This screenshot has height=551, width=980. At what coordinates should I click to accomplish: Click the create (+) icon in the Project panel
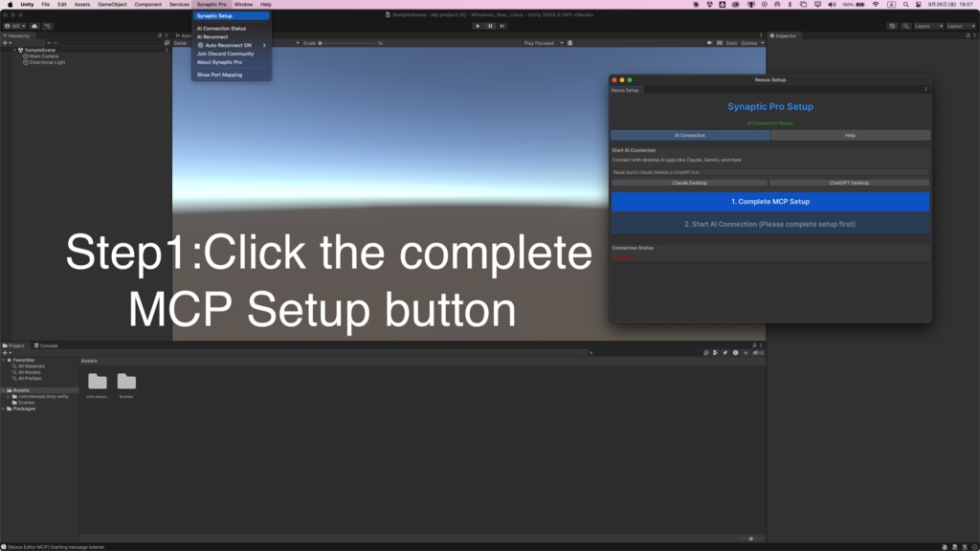point(6,352)
